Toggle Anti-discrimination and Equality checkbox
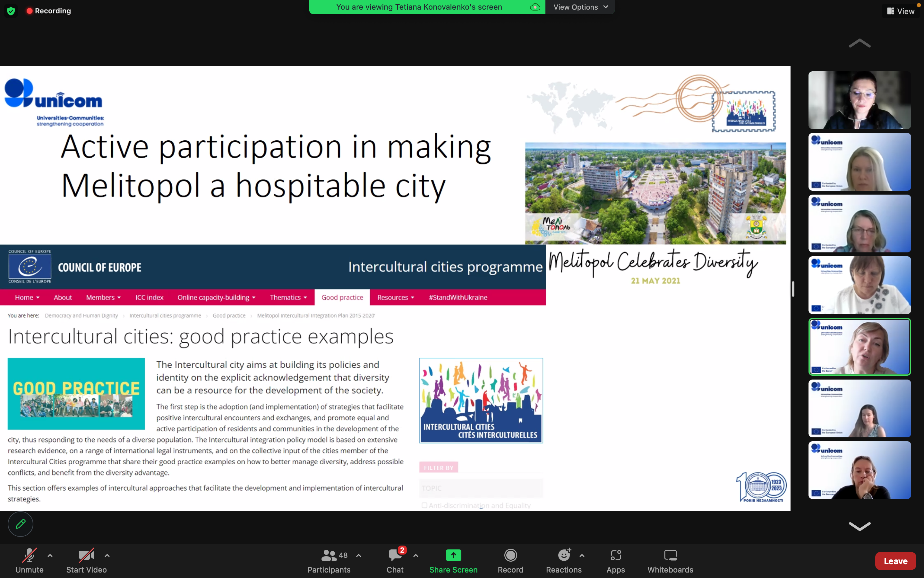 [x=424, y=505]
